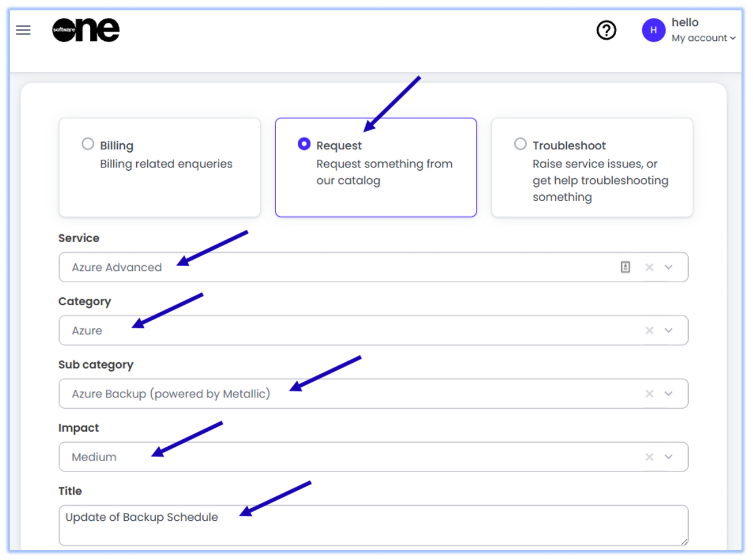The image size is (753, 560).
Task: Click the Azure Advanced service value
Action: click(x=117, y=267)
